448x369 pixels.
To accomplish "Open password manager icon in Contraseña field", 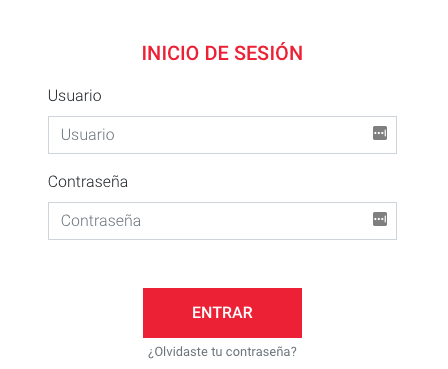I will (x=380, y=219).
